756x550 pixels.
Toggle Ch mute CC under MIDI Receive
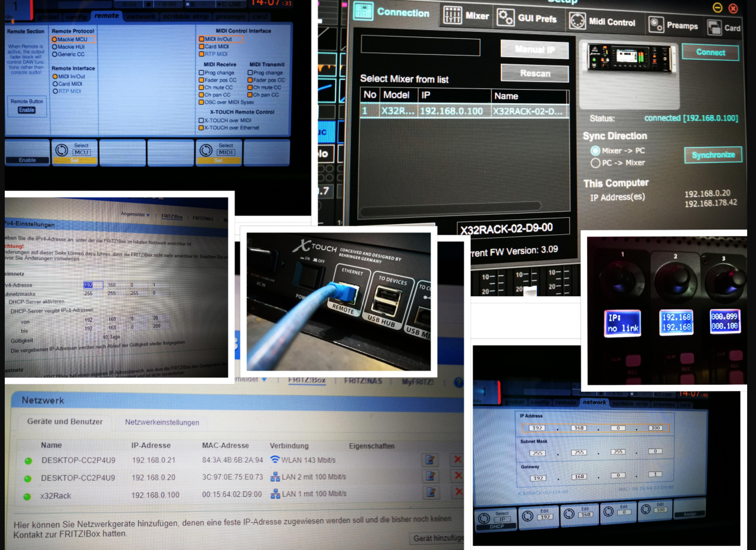(201, 87)
